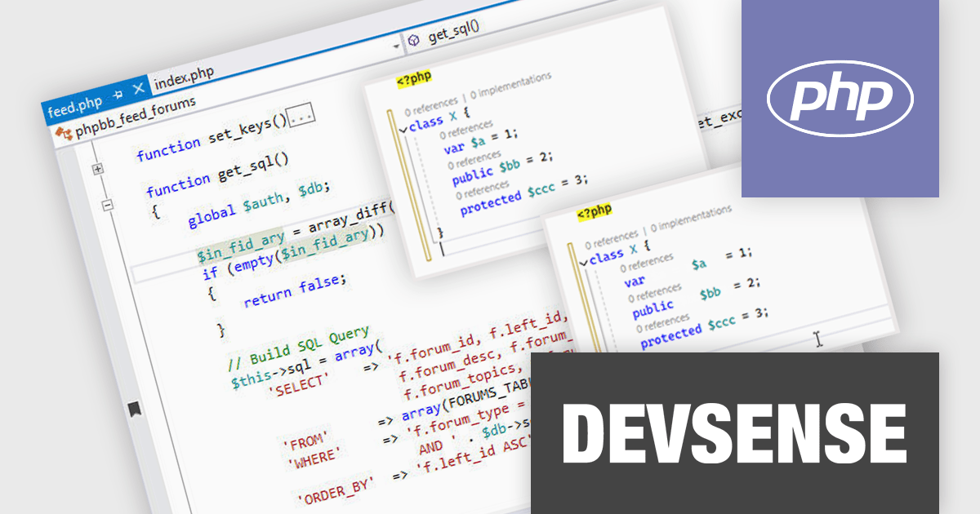
Task: Close the feed.php editor tab
Action: click(x=137, y=89)
